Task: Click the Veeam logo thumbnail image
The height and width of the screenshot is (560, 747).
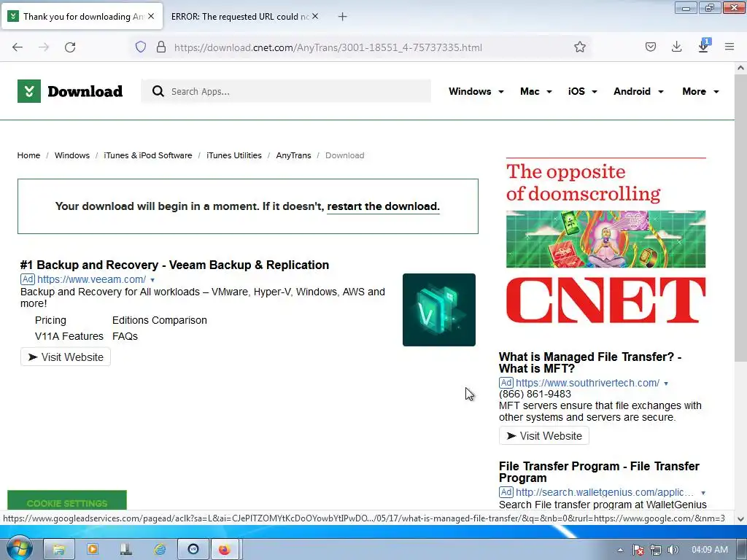Action: 438,309
